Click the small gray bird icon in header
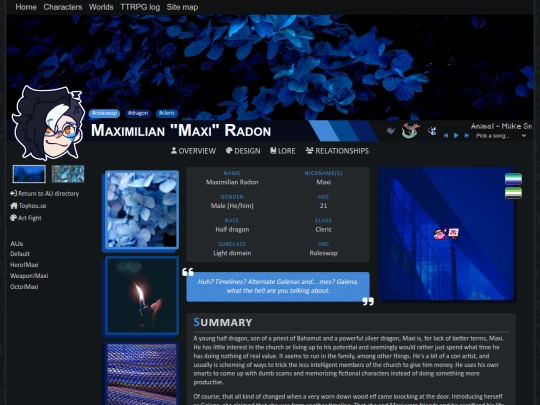Image resolution: width=540 pixels, height=405 pixels. (x=391, y=131)
